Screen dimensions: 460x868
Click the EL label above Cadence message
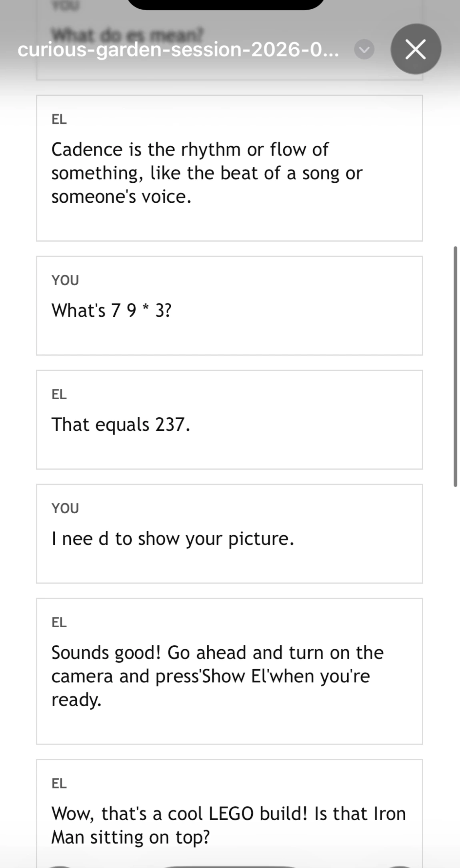point(59,119)
